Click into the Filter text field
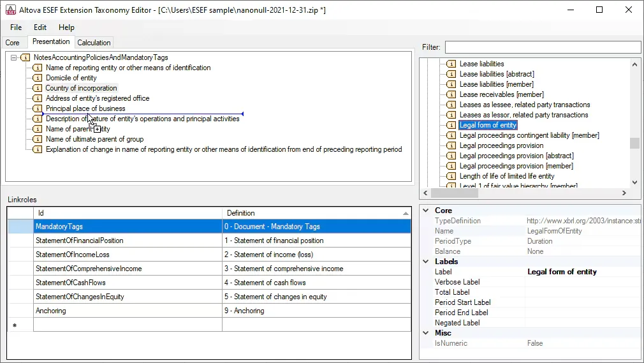644x363 pixels. click(x=543, y=47)
